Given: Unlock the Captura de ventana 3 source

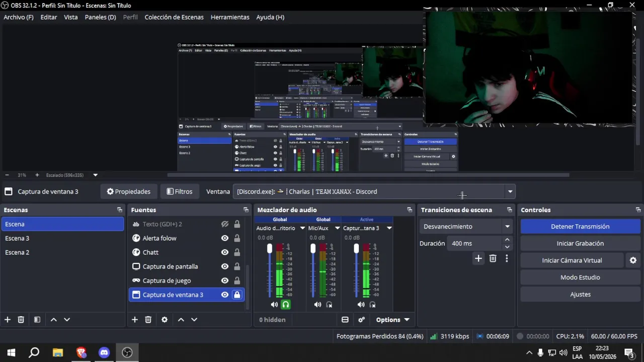Looking at the screenshot, I should pos(237,295).
